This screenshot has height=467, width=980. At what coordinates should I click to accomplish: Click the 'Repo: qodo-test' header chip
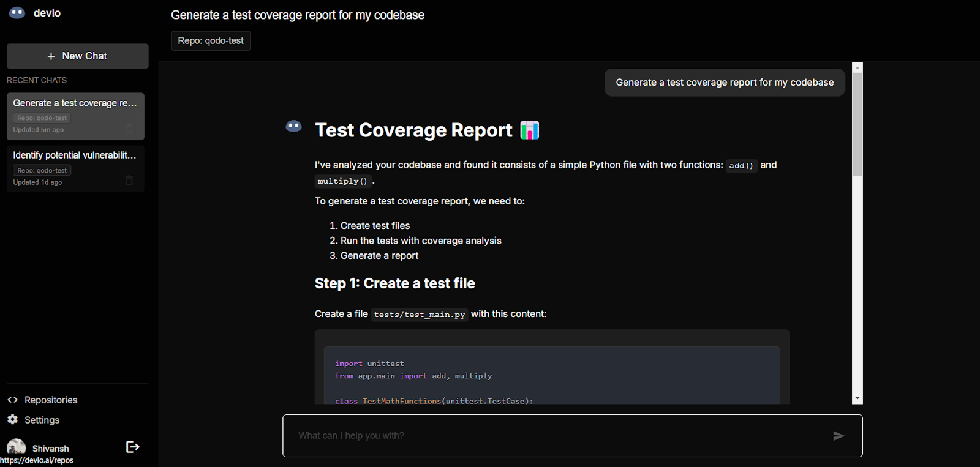(x=211, y=40)
